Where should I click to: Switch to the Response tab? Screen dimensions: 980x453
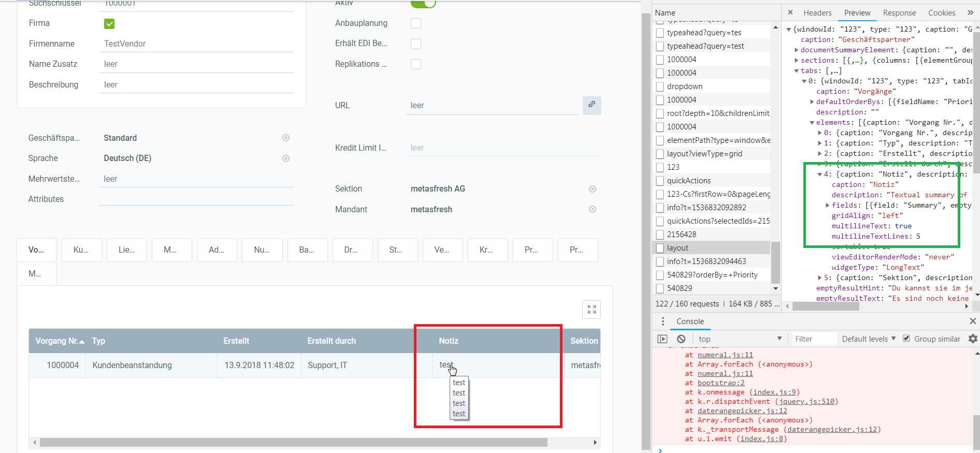coord(899,13)
